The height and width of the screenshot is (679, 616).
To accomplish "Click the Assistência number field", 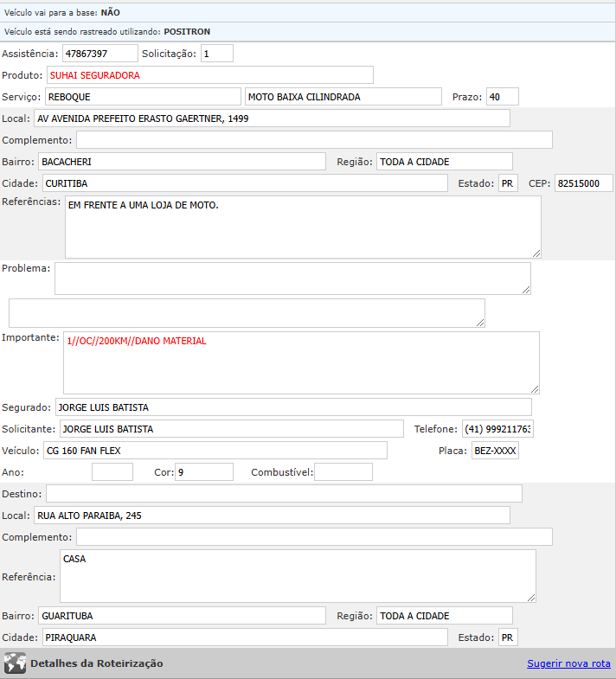I will click(x=99, y=54).
